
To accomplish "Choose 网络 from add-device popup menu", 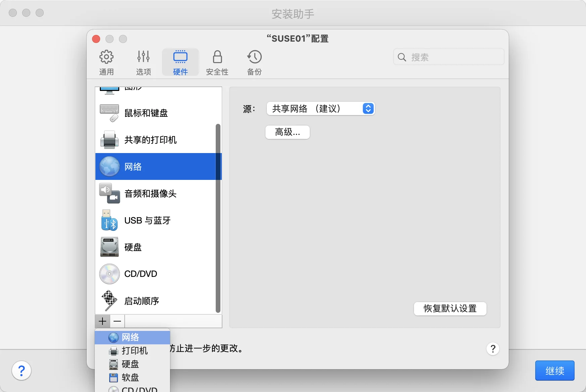I will click(132, 337).
